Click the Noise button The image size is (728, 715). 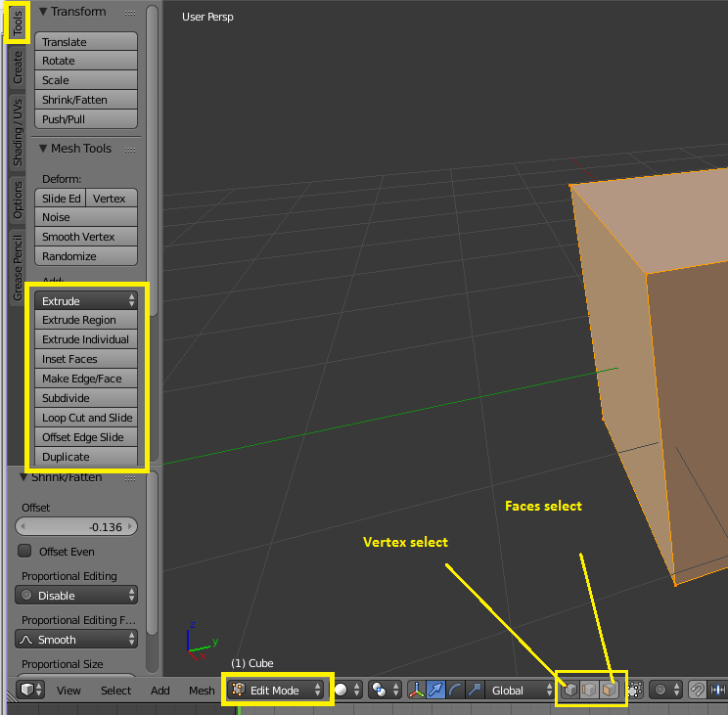[x=86, y=217]
